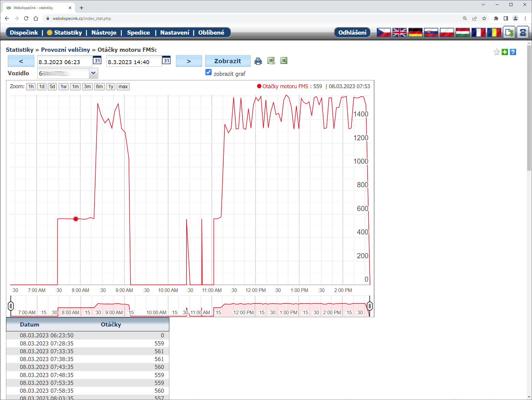Export data using the CSV icon
This screenshot has height=400, width=532.
click(x=271, y=61)
